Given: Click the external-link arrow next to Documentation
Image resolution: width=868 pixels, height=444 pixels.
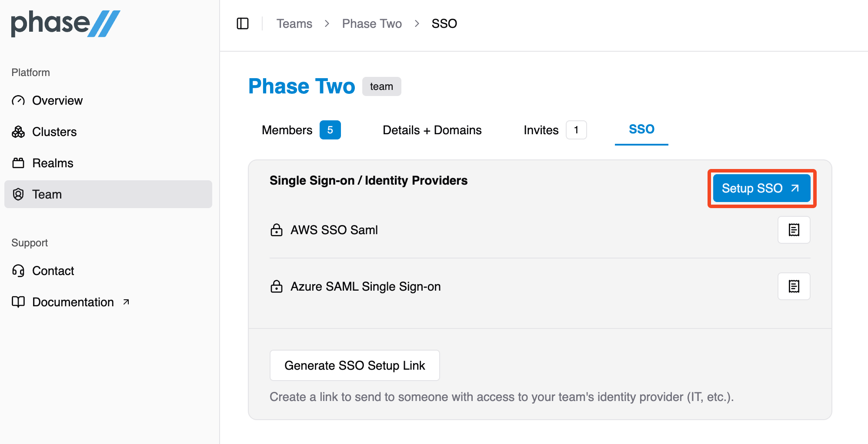Looking at the screenshot, I should pos(126,302).
